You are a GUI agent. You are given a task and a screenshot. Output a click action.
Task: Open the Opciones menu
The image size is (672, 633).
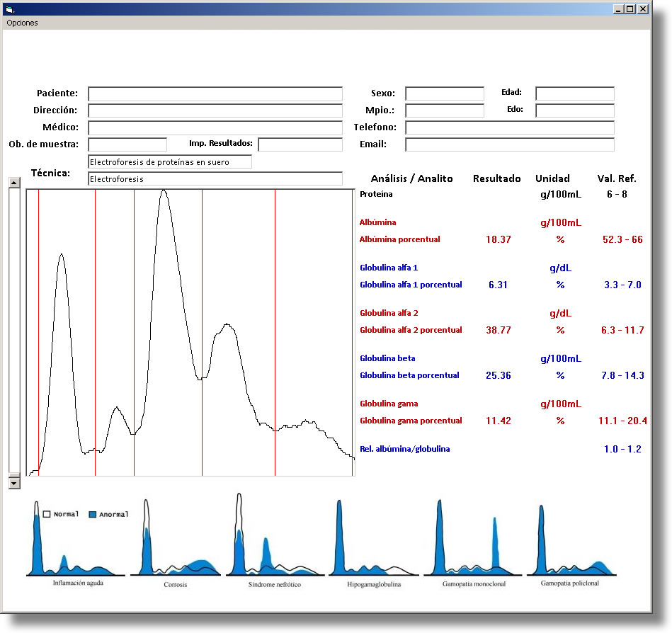click(x=22, y=23)
